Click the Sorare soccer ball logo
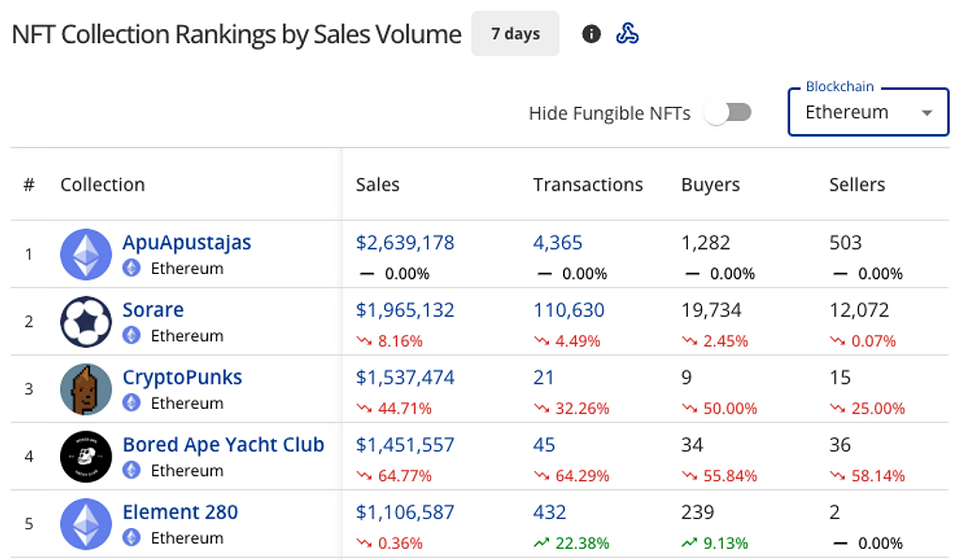The image size is (961, 560). click(x=86, y=322)
